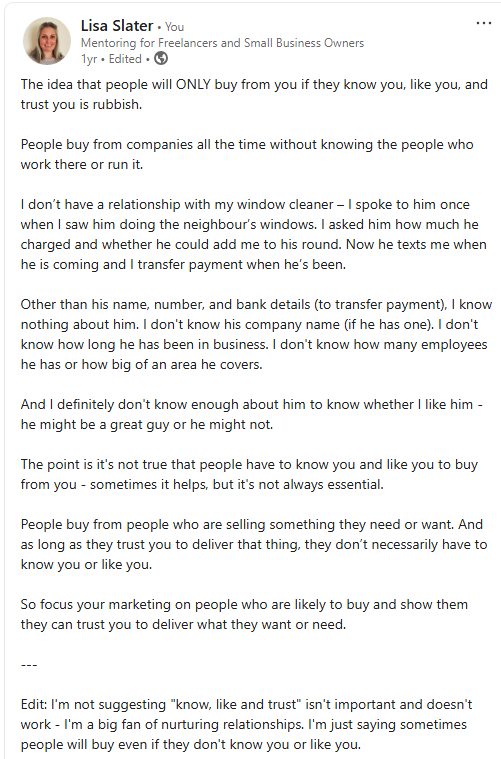The width and height of the screenshot is (501, 759).
Task: Click the paragraph starting So focus your marketing
Action: (x=244, y=614)
